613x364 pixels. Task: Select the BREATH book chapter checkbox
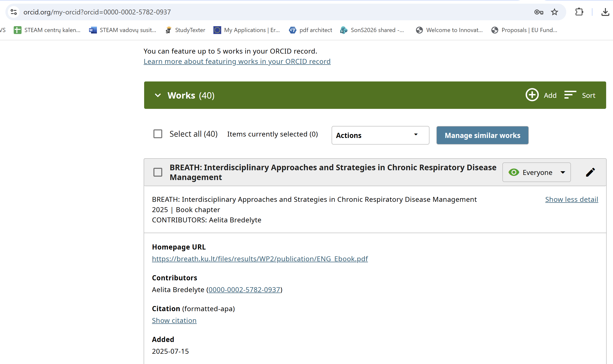coord(158,172)
